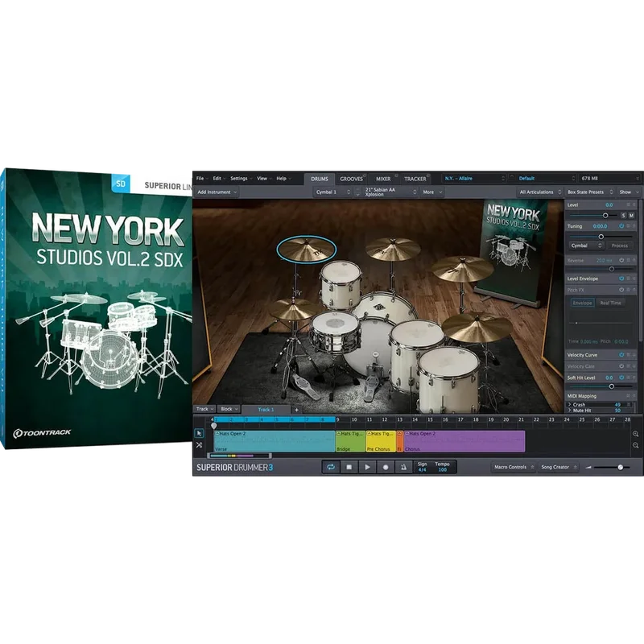The image size is (644, 644).
Task: Open the Default preset dropdown
Action: pyautogui.click(x=547, y=178)
